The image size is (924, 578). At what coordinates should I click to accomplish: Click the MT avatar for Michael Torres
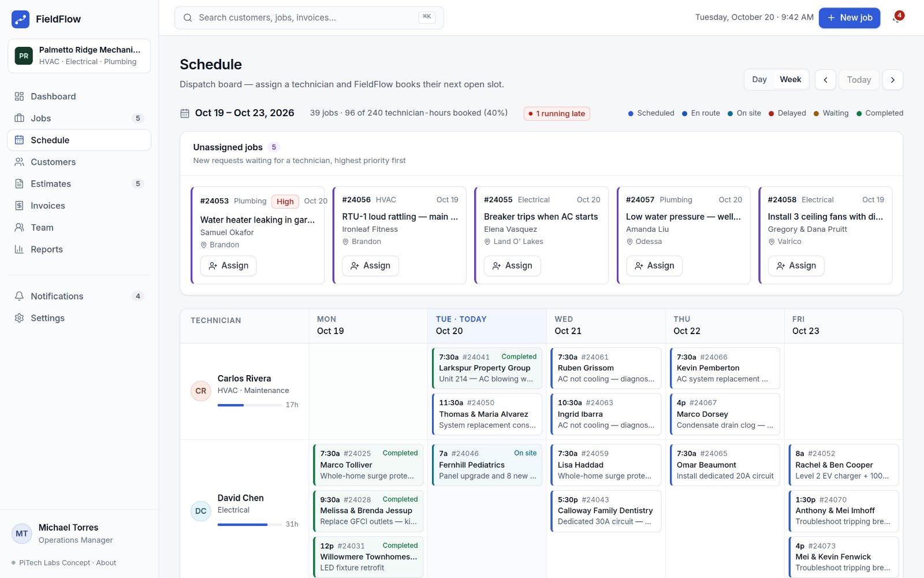pos(22,533)
